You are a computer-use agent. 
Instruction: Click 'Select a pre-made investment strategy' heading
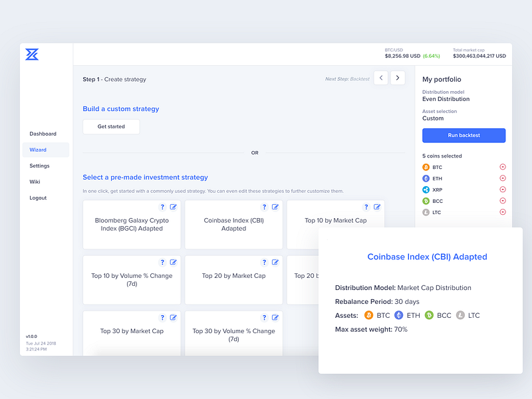(x=145, y=178)
